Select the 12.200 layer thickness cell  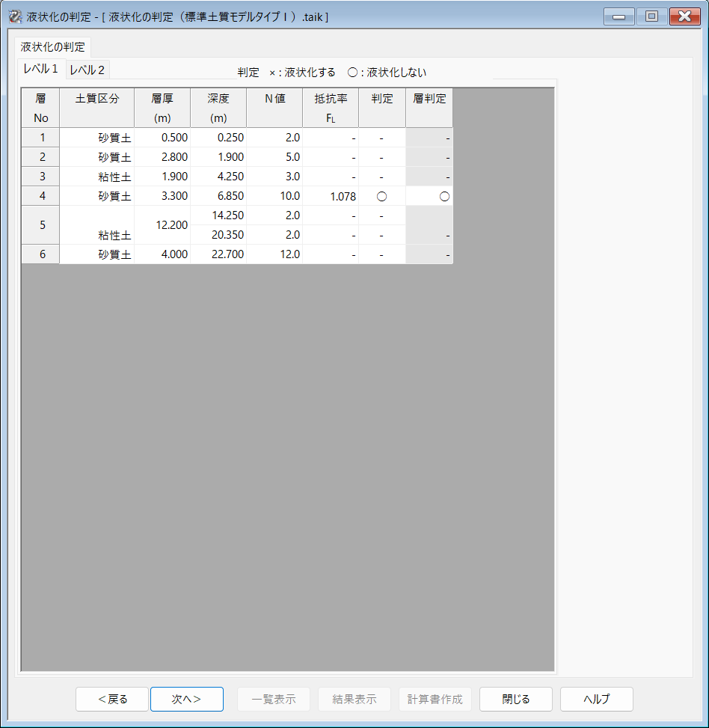coord(162,225)
